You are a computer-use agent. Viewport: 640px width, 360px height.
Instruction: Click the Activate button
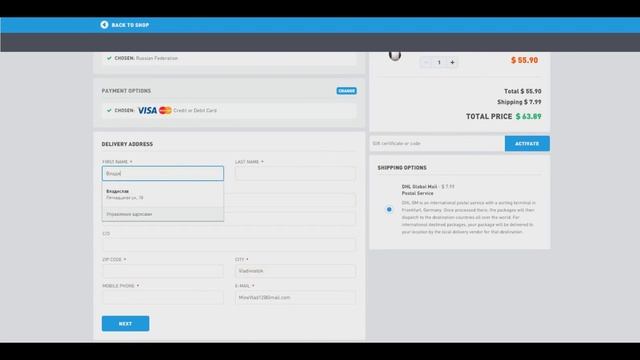[x=527, y=144]
